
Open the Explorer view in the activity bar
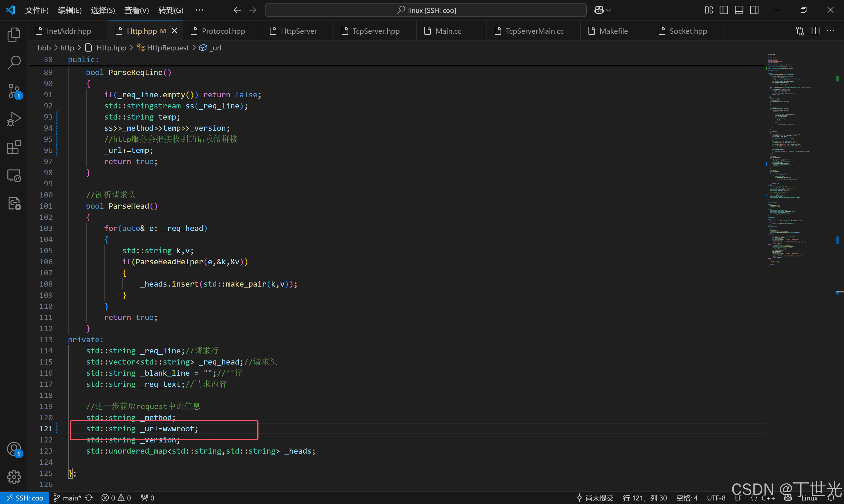[13, 34]
